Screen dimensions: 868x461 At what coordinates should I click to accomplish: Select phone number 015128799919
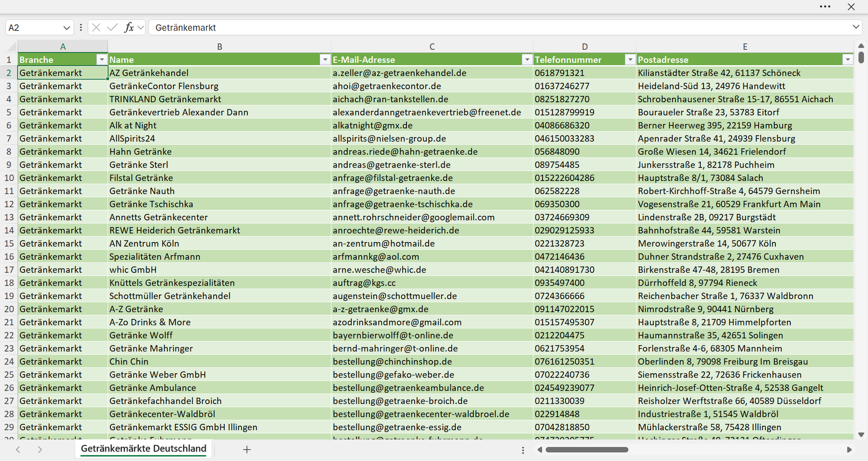[x=584, y=112]
